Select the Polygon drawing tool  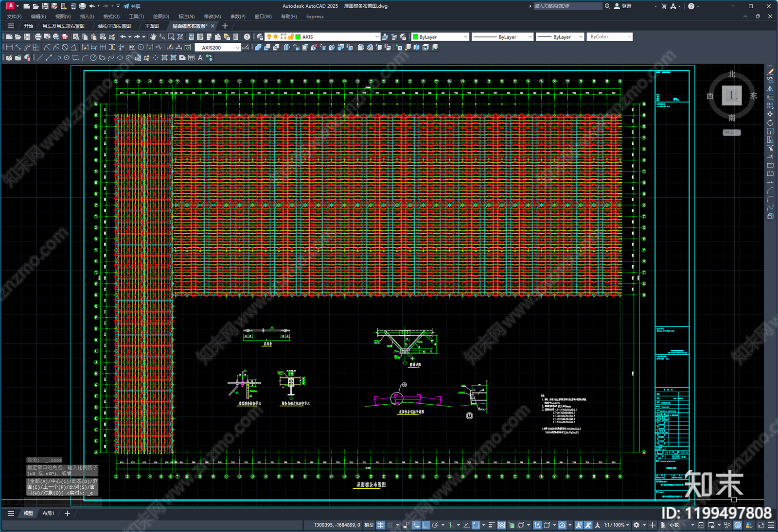[x=67, y=57]
